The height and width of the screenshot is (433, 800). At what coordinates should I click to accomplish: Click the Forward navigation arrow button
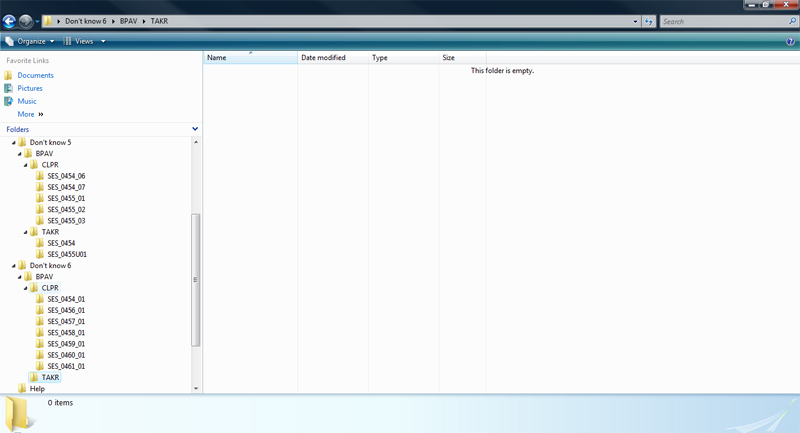pos(25,21)
